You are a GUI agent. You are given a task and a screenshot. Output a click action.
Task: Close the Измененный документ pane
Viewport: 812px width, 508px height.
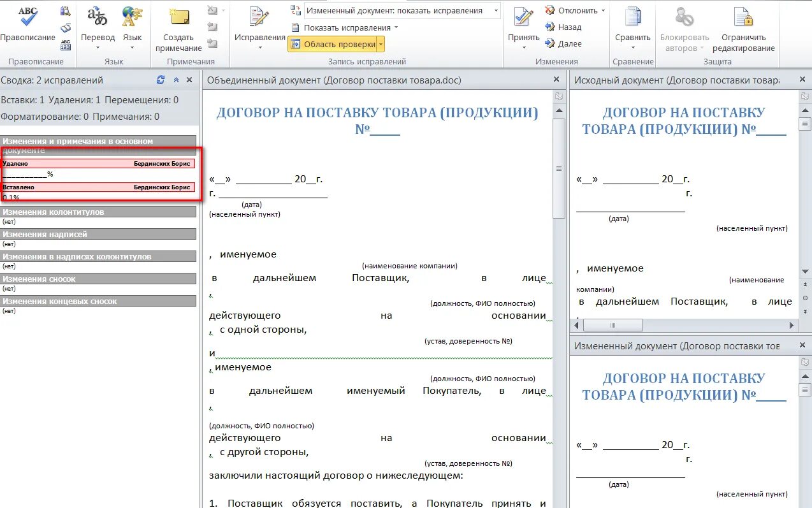pyautogui.click(x=802, y=345)
